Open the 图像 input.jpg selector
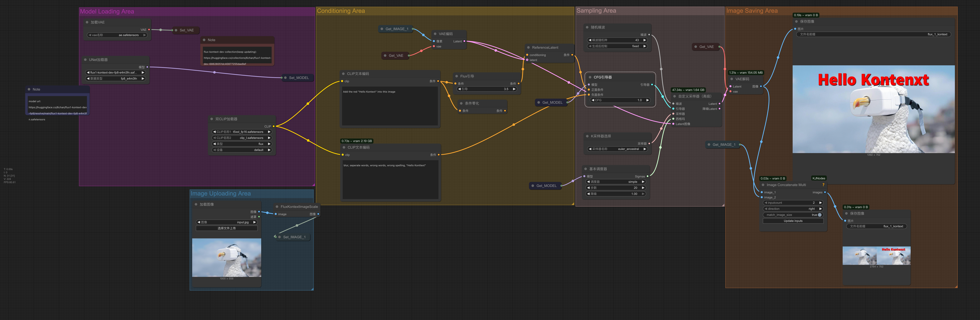Viewport: 980px width, 320px height. 227,222
